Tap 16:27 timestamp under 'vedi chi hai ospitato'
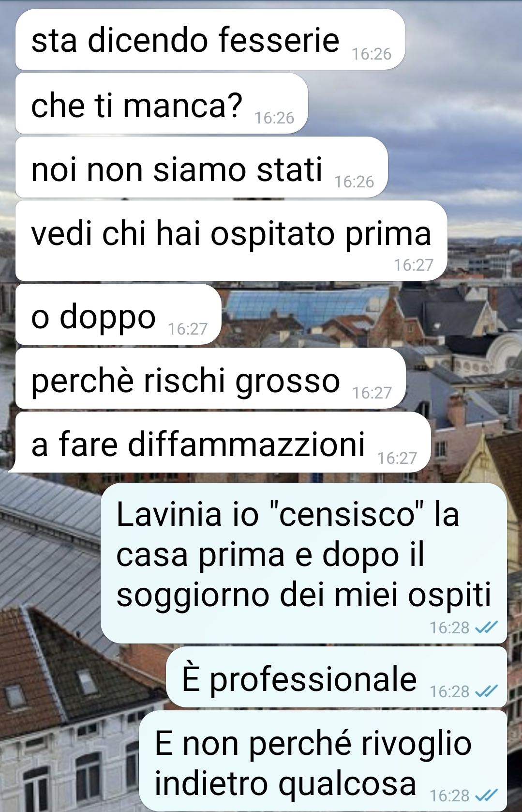The height and width of the screenshot is (812, 522). coord(413,265)
